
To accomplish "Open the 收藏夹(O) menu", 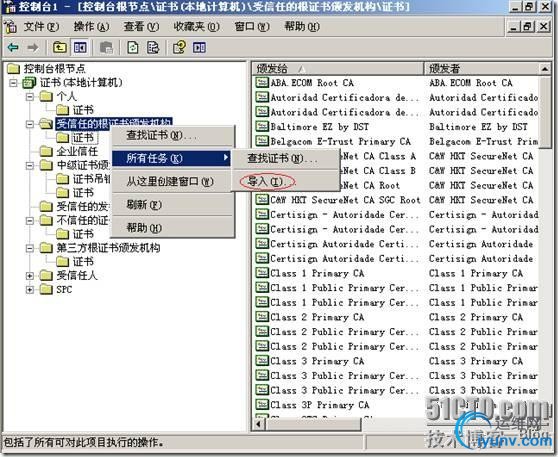I will (196, 27).
